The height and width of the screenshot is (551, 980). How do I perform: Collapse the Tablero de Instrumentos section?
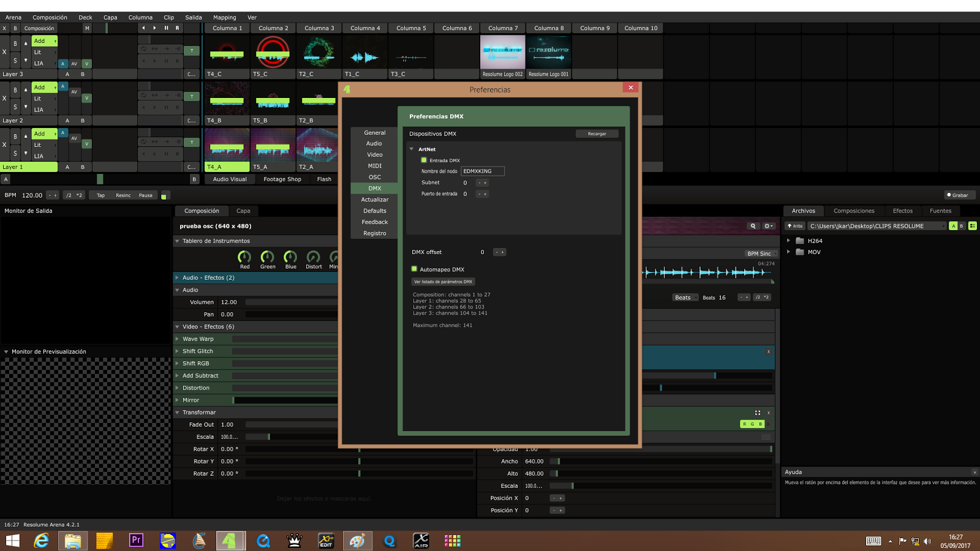click(x=178, y=241)
